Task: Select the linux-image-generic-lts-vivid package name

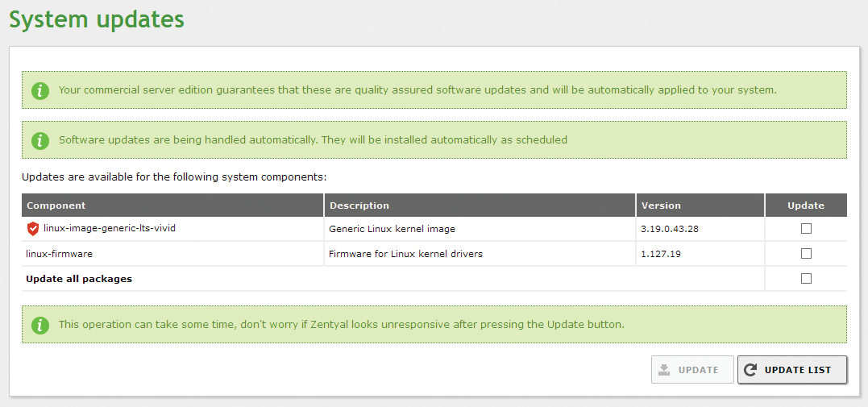Action: pos(110,229)
